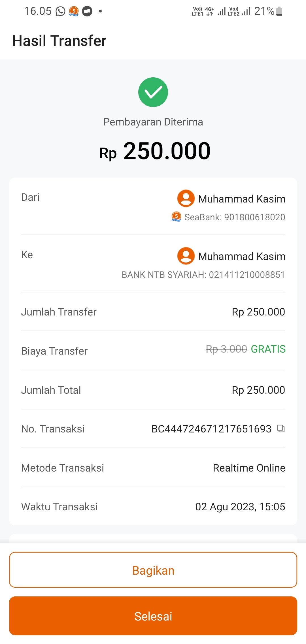This screenshot has height=644, width=306.
Task: Tap the transaction time 02 Agu 2023
Action: (240, 507)
